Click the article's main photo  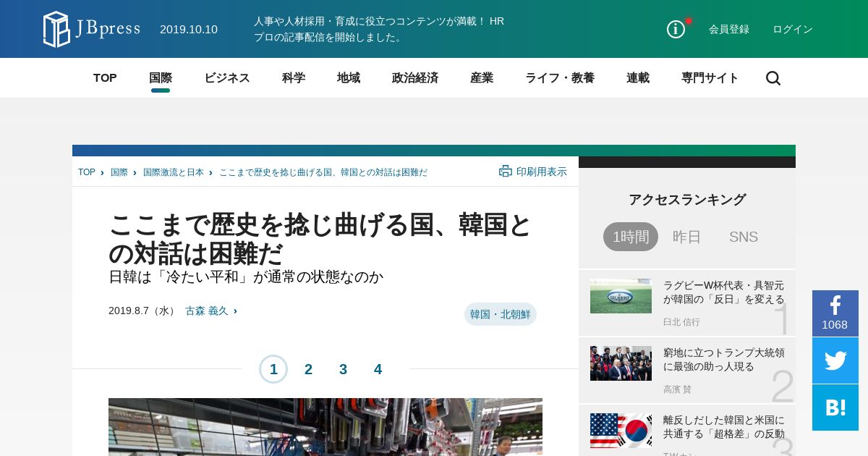point(325,427)
